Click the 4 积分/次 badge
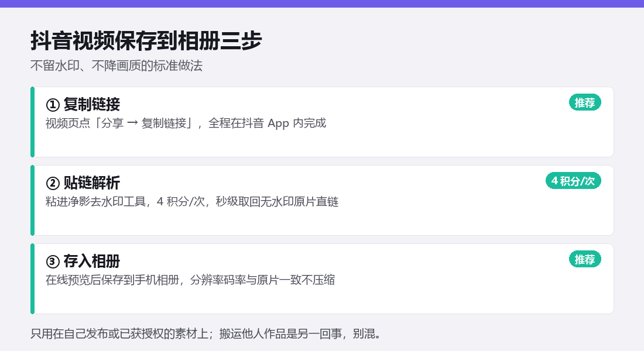This screenshot has height=351, width=644. pos(573,181)
